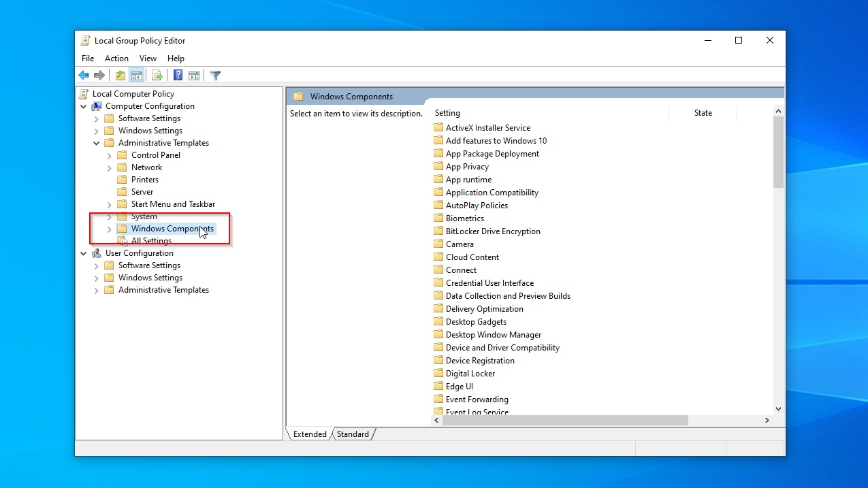The height and width of the screenshot is (488, 868).
Task: Open the View menu
Action: tap(148, 59)
